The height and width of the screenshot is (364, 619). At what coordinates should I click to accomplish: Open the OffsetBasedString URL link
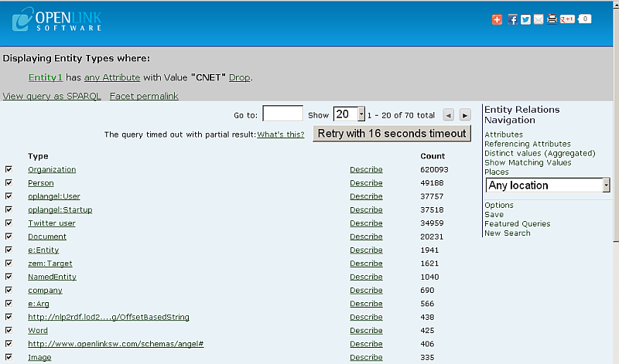pyautogui.click(x=108, y=317)
